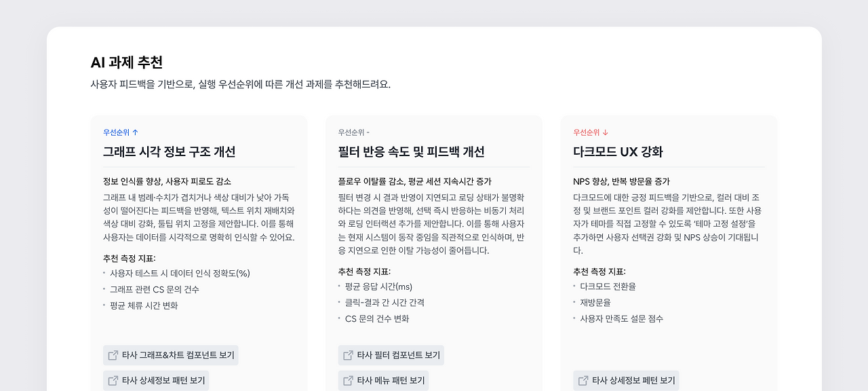Click the external link icon on 타사 메뉴 페턴 보기
This screenshot has height=391, width=868.
tap(347, 380)
